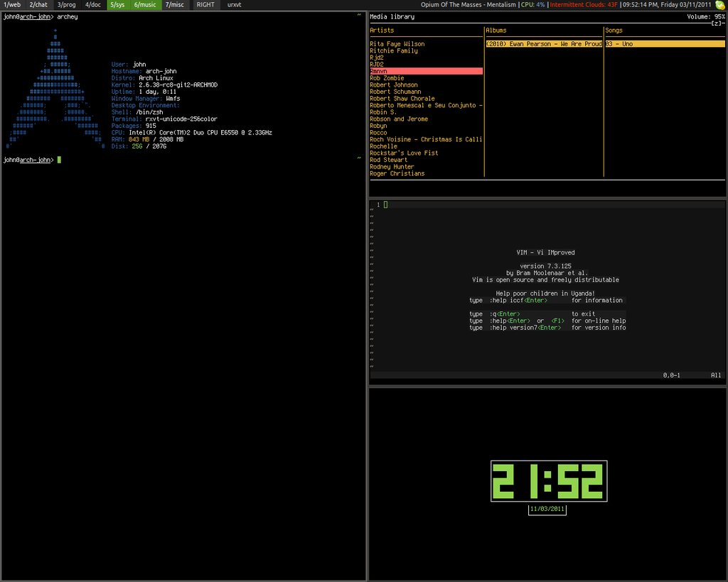Screen dimensions: 728x582
Task: Click the version 7.3.125 line in vim
Action: click(545, 266)
